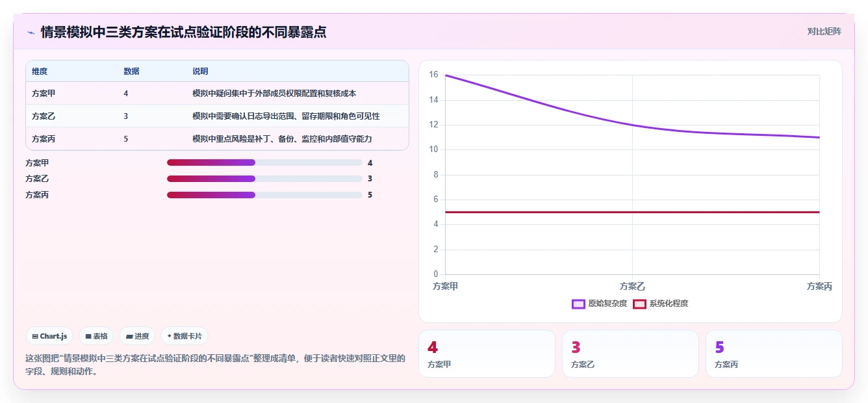Click the 方案丙 progress bar
Screen dimensions: 868x403
coord(264,195)
